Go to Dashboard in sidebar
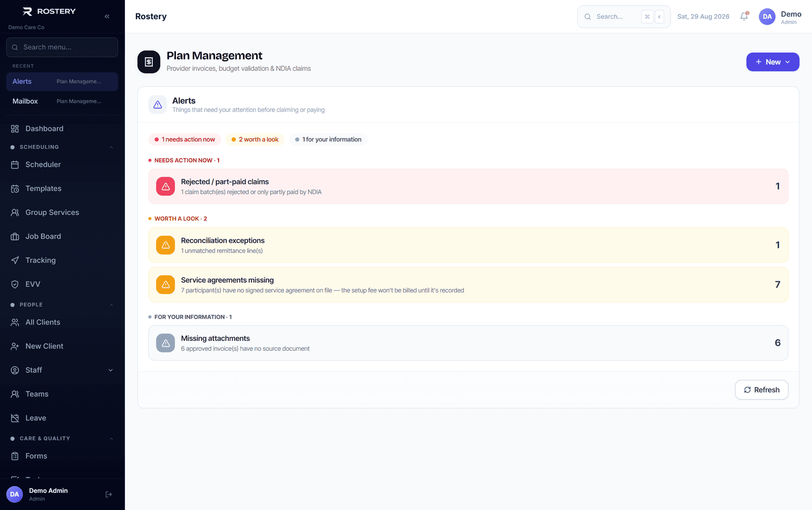The height and width of the screenshot is (510, 812). click(x=62, y=129)
